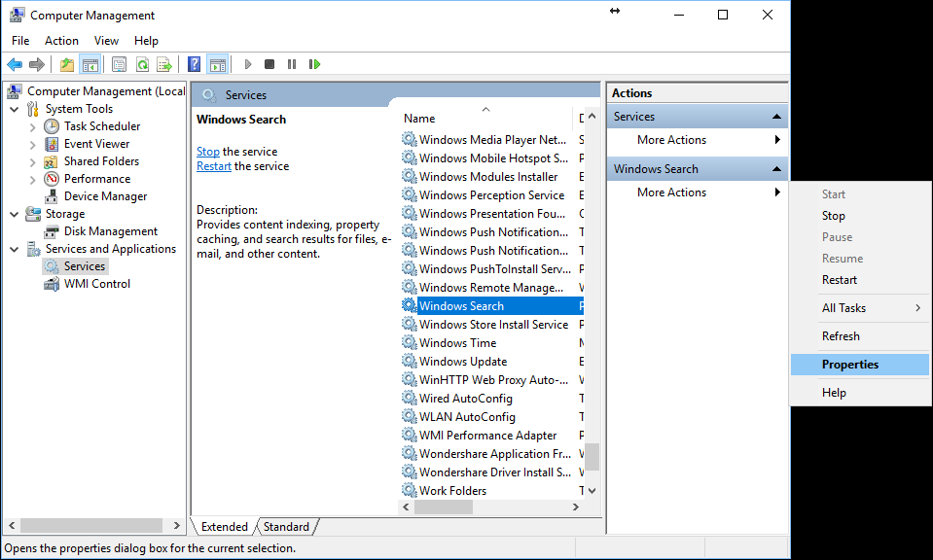Toggle the Show/Hide Action Pane icon
The image size is (933, 560).
pyautogui.click(x=218, y=64)
